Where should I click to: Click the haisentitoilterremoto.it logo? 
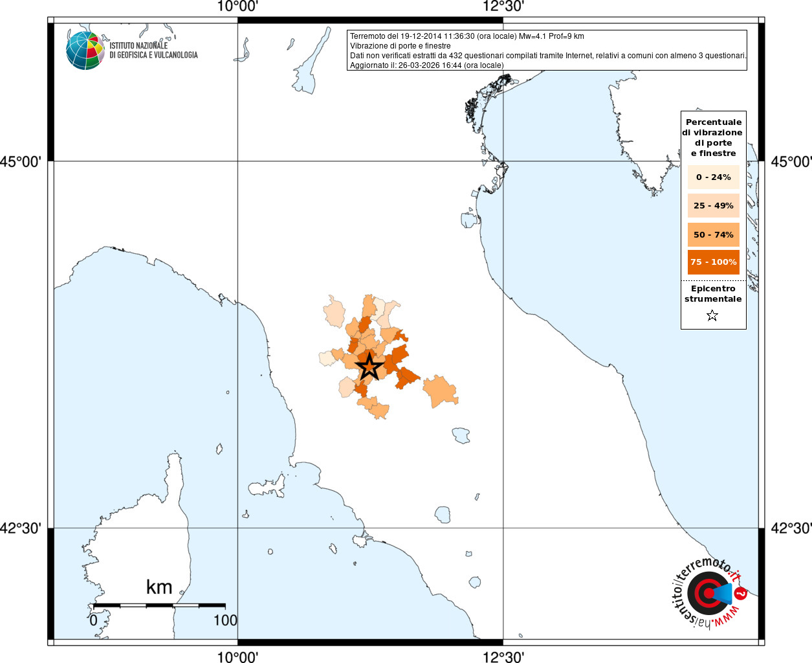709,592
